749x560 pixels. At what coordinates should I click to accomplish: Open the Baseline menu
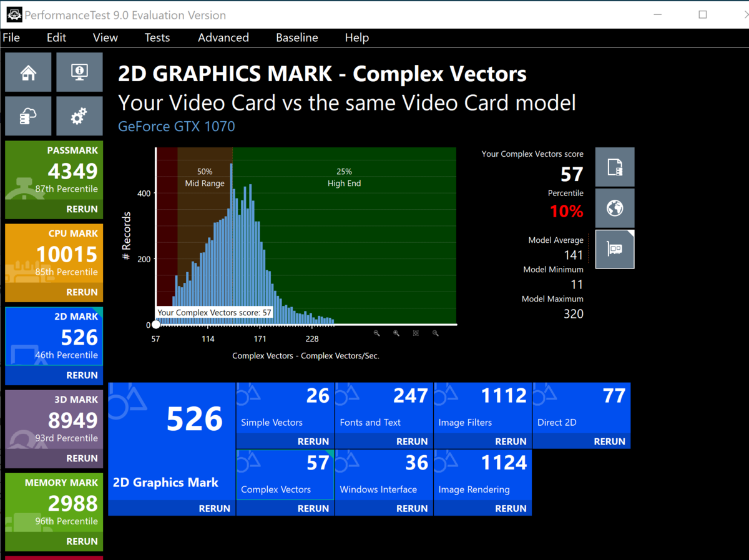click(x=297, y=37)
